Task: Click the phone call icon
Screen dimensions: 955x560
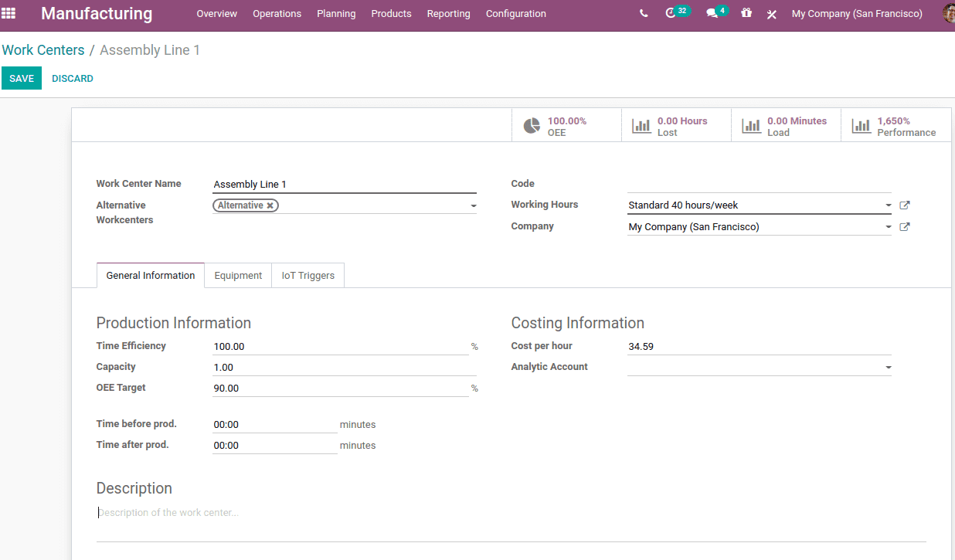Action: coord(644,14)
